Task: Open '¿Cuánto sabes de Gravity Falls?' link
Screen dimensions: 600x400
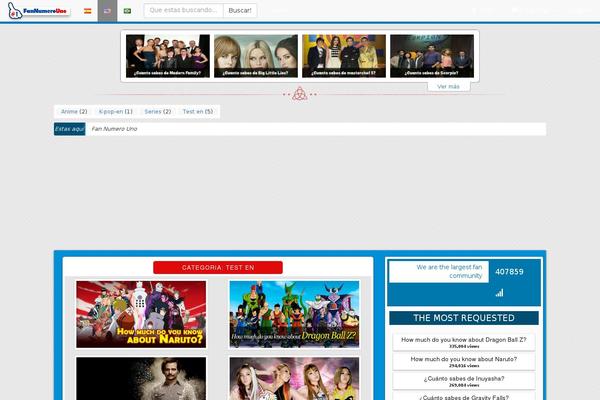Action: [x=464, y=397]
